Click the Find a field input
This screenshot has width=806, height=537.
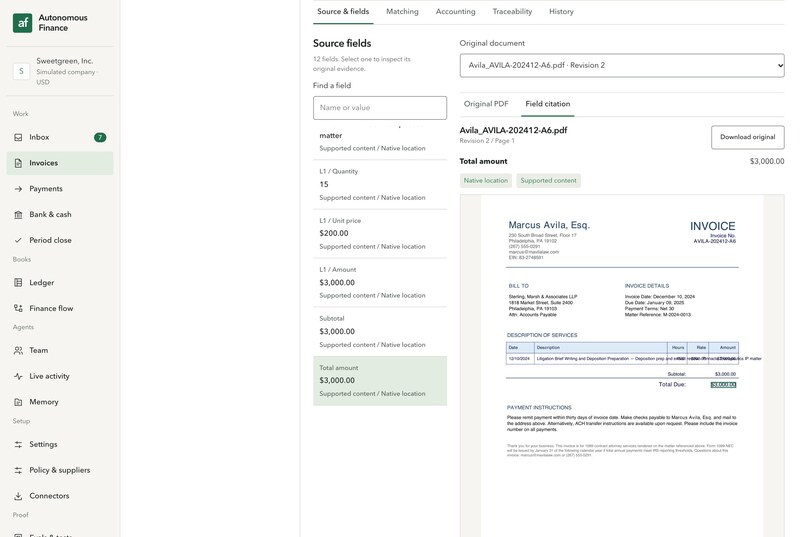380,108
